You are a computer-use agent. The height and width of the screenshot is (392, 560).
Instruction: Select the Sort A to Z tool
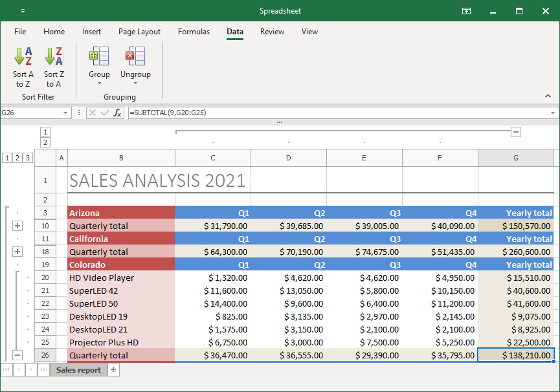[23, 65]
